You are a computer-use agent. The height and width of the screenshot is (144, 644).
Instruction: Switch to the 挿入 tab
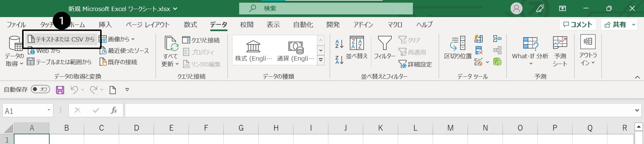(x=105, y=25)
